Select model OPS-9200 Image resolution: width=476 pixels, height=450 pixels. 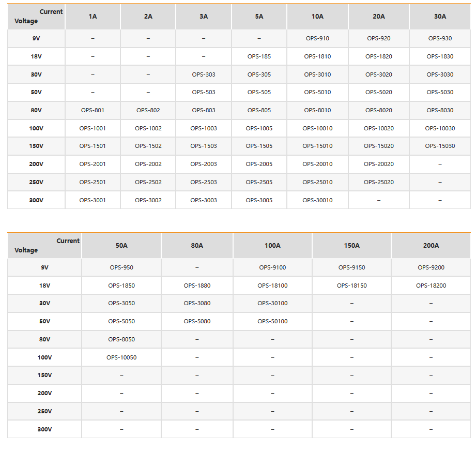431,267
